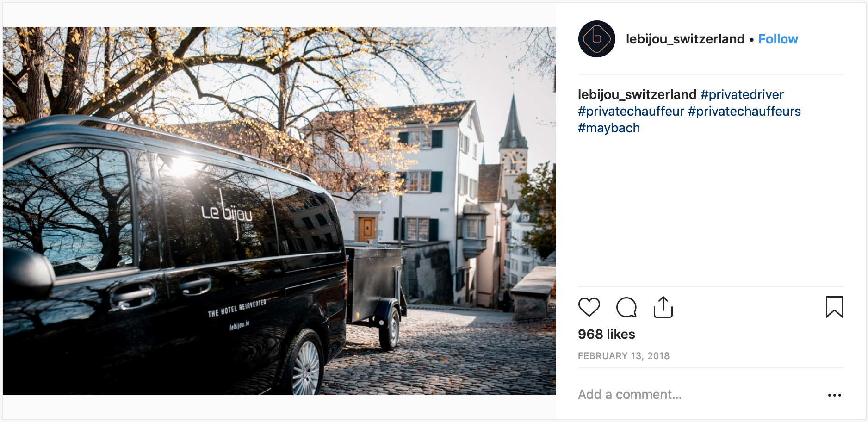868x422 pixels.
Task: Click the Le Bijou van photo
Action: 279,211
